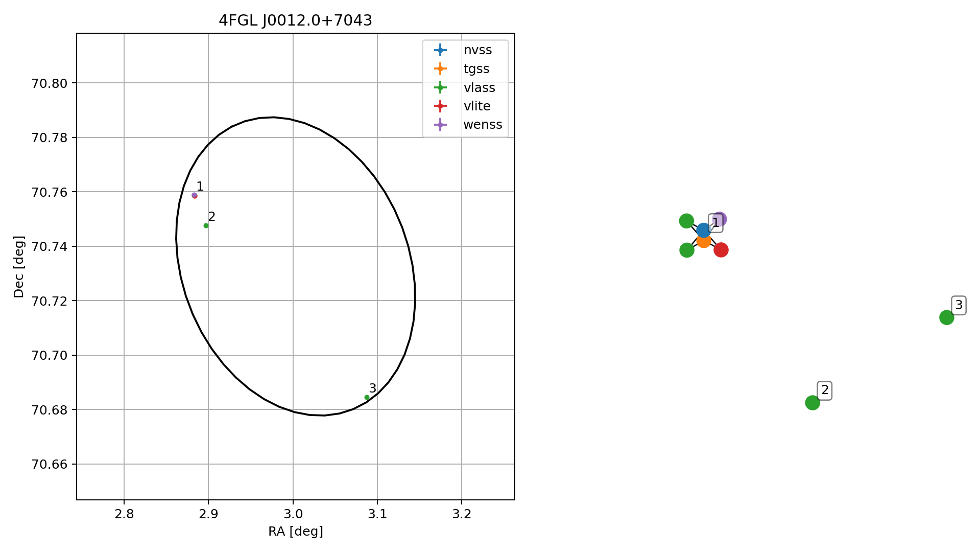This screenshot has width=980, height=552.
Task: Click the upper green node in cluster 1
Action: (x=686, y=221)
